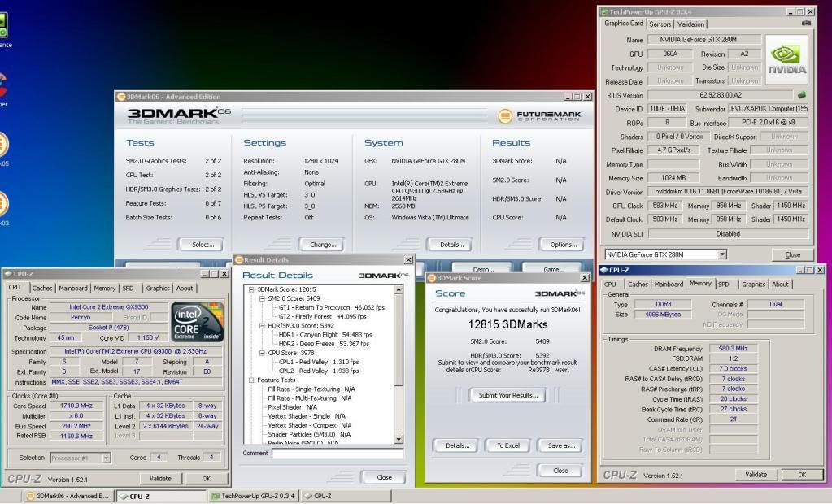Click Close at the bottom of GPU-Z
This screenshot has width=832, height=504.
[792, 254]
